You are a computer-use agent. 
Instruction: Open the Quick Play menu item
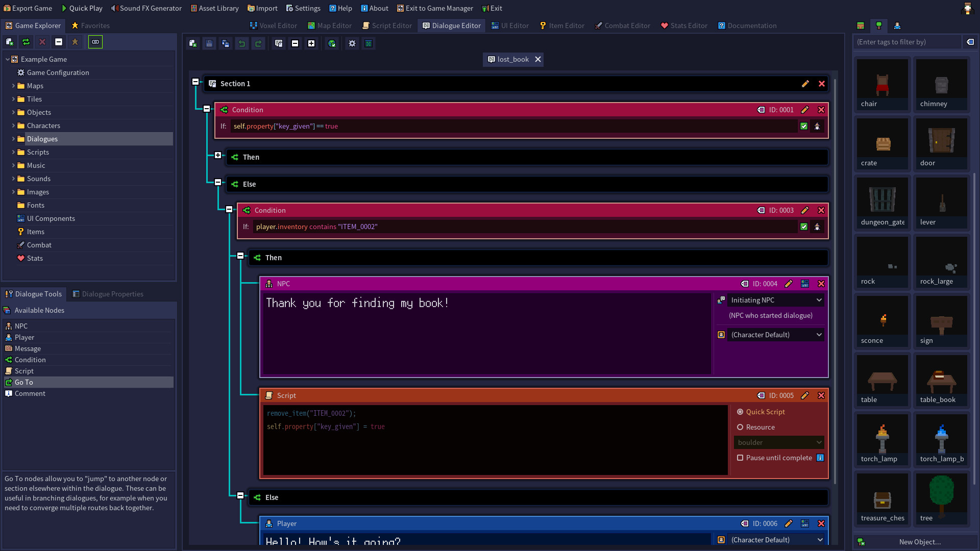(82, 8)
